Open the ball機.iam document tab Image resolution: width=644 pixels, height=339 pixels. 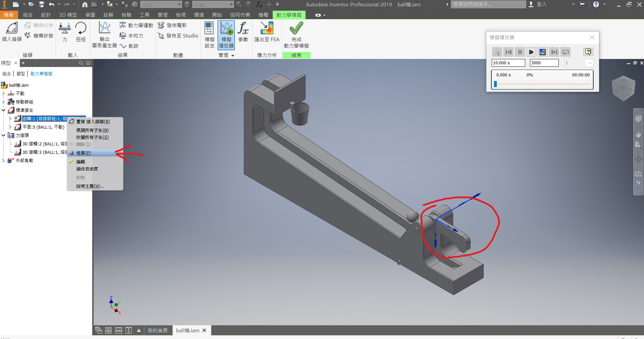pyautogui.click(x=187, y=331)
